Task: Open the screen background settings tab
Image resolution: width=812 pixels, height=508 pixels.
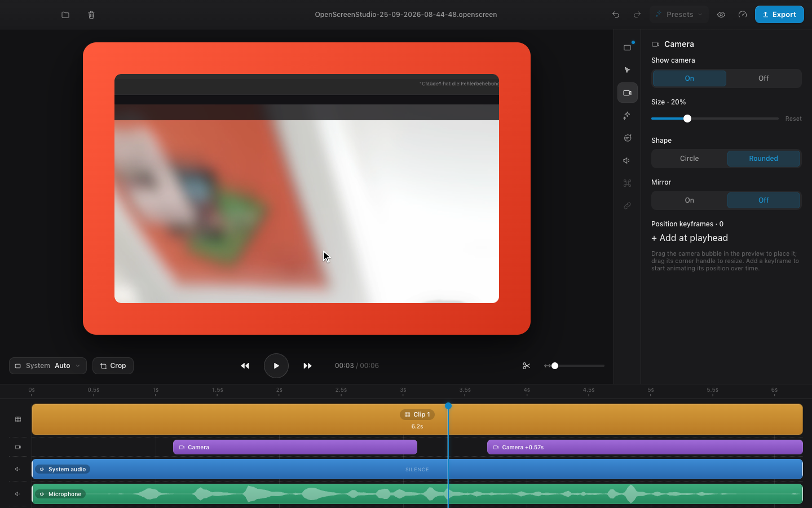Action: tap(627, 47)
